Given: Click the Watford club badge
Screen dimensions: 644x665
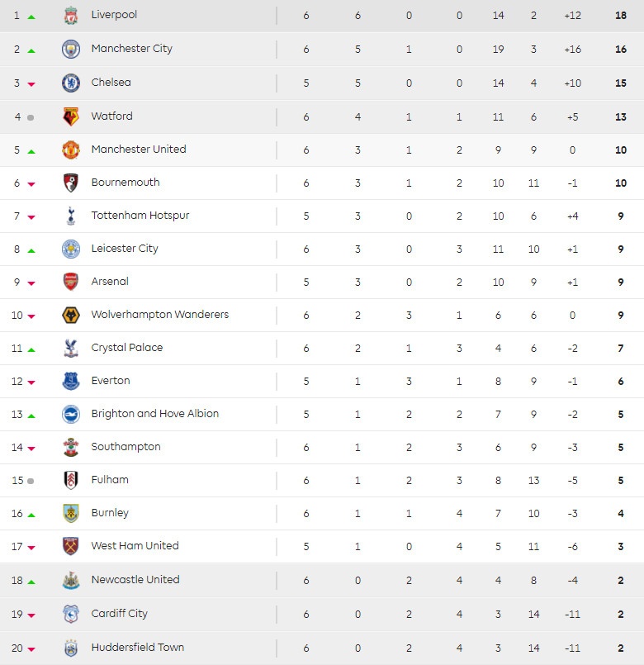Looking at the screenshot, I should pos(71,116).
